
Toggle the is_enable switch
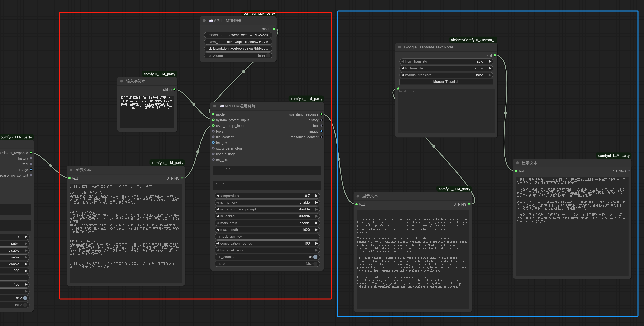tap(315, 257)
